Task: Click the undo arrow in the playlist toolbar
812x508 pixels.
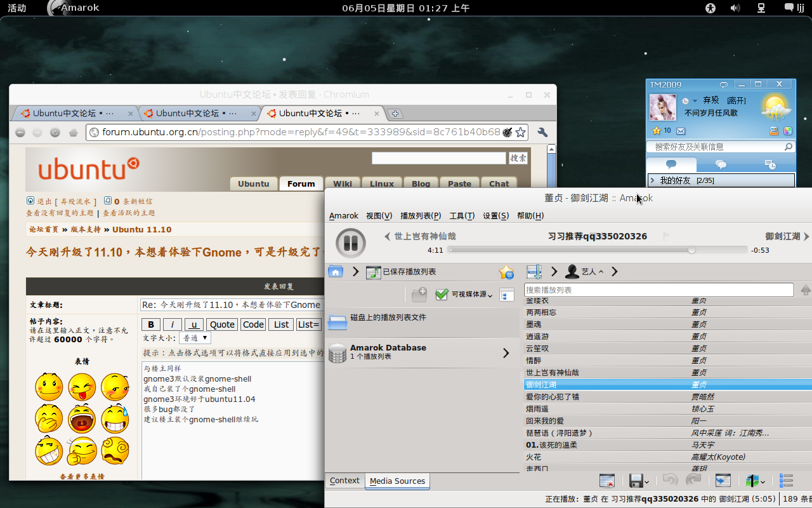Action: 670,481
